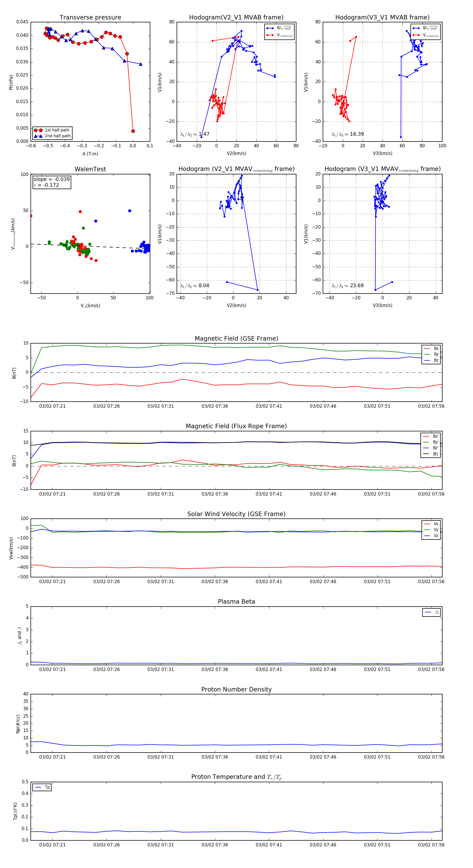The width and height of the screenshot is (473, 868).
Task: Click the 'Vremaining(km/s)' y-axis label in WalenTest
Action: pos(13,234)
